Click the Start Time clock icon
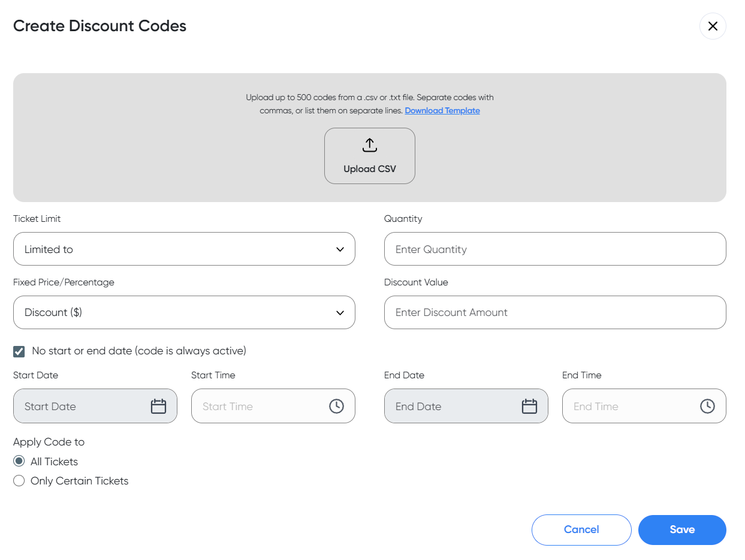 [336, 407]
